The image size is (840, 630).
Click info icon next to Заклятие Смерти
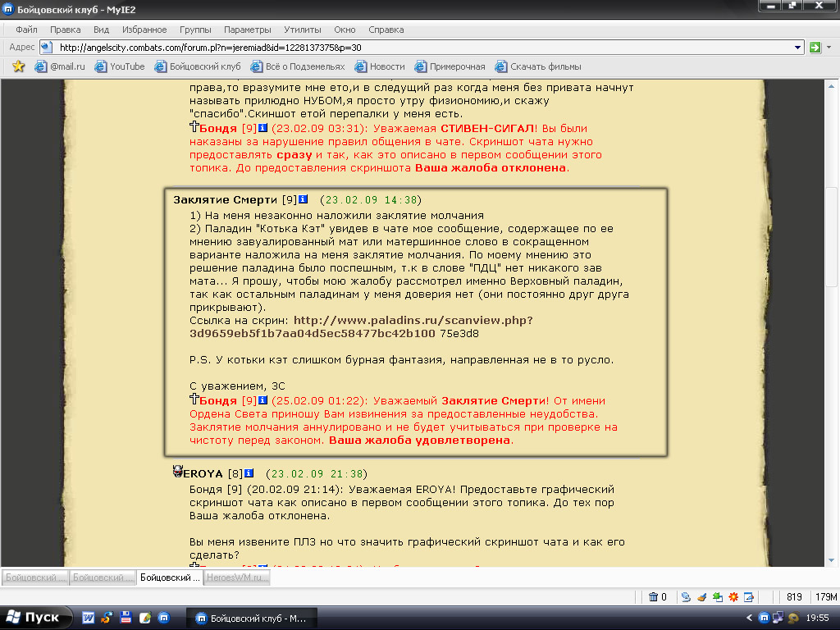[x=303, y=199]
